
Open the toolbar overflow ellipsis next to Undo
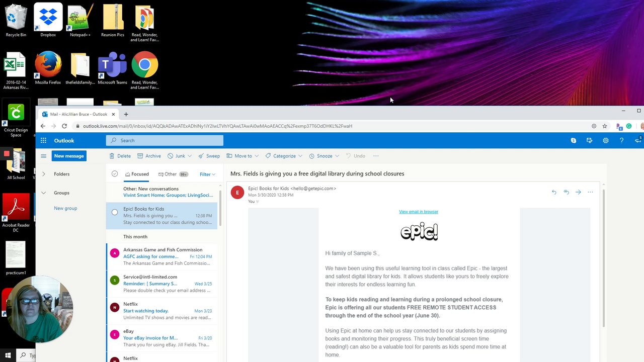(x=376, y=156)
